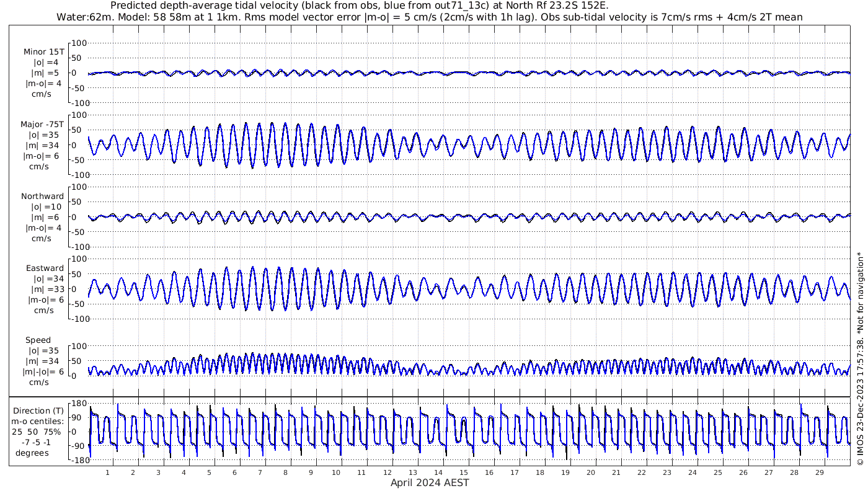This screenshot has height=496, width=868.
Task: Click x-axis day tick label '5'
Action: [x=209, y=472]
